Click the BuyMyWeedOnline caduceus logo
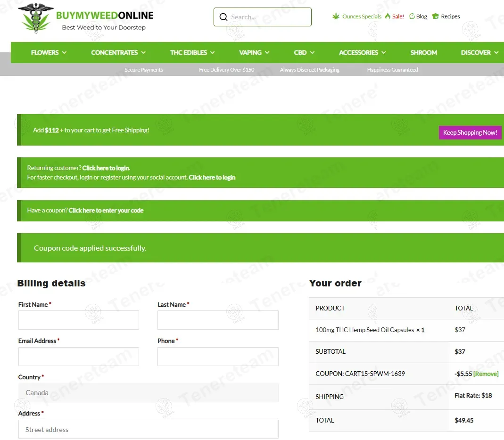Image resolution: width=504 pixels, height=440 pixels. (x=36, y=18)
